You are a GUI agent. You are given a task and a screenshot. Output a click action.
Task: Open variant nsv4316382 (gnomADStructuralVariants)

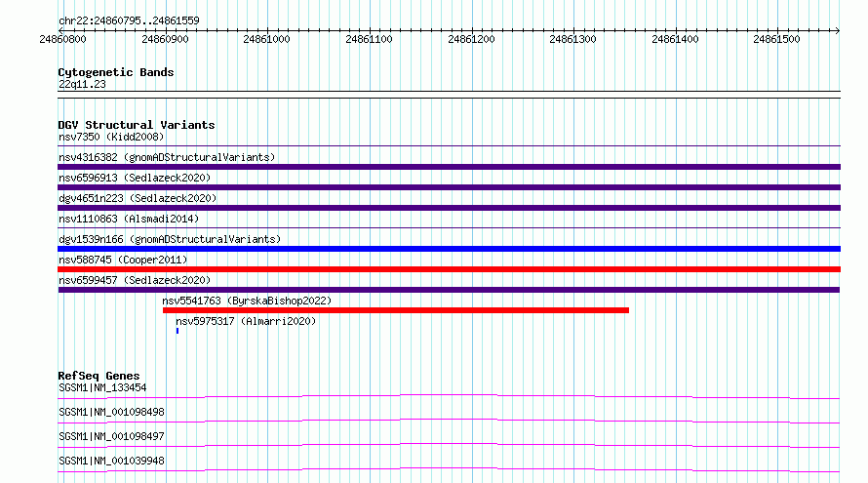click(x=167, y=157)
